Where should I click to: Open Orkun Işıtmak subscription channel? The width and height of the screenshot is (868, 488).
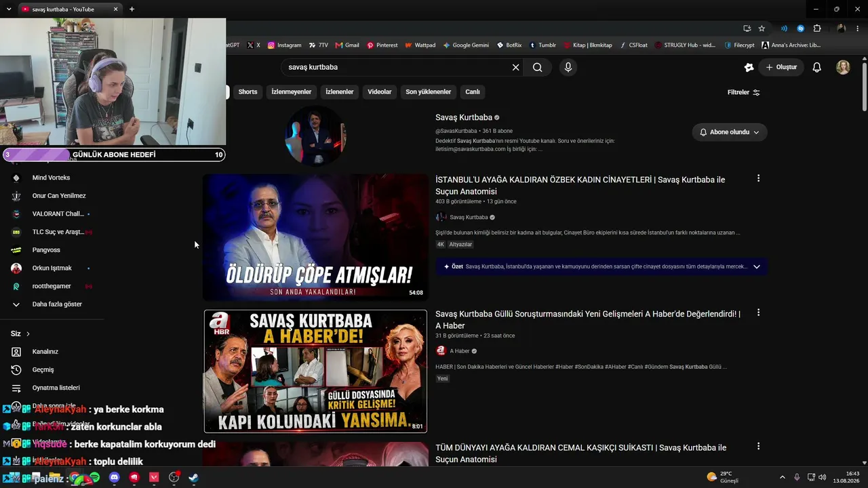click(52, 268)
